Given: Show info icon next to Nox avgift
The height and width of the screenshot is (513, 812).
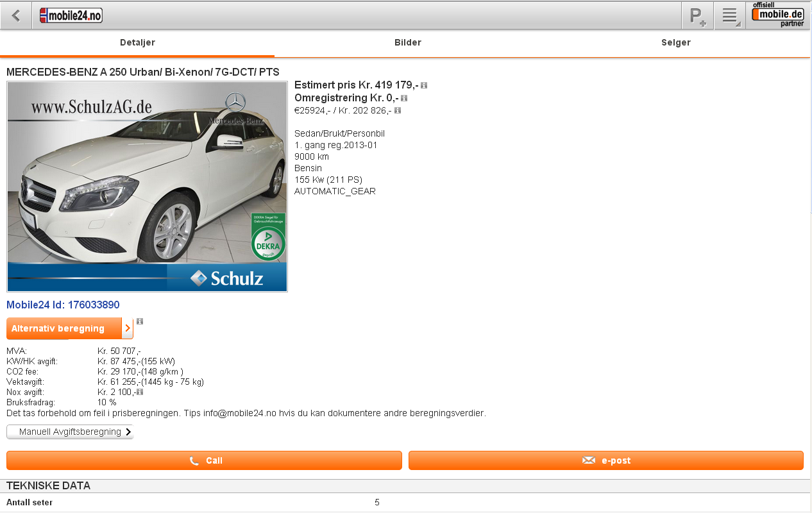Looking at the screenshot, I should point(140,392).
